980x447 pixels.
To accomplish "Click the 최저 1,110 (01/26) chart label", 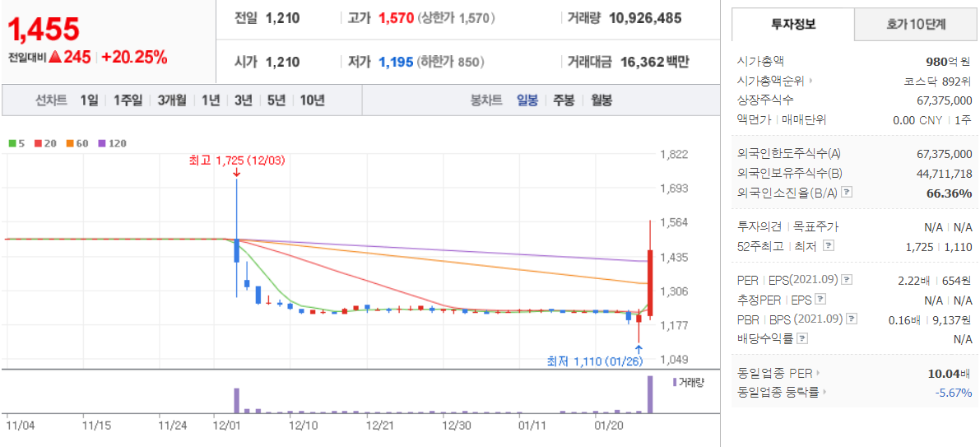I will [594, 361].
